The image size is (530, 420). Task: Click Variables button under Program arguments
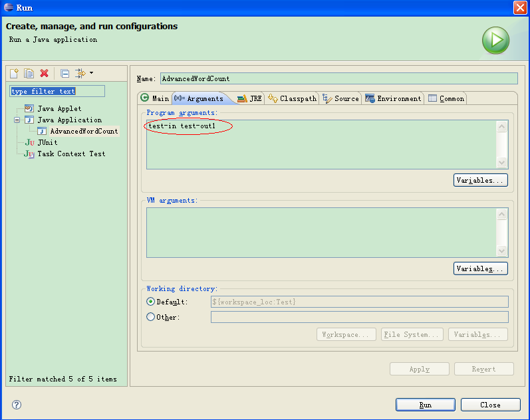(x=480, y=180)
